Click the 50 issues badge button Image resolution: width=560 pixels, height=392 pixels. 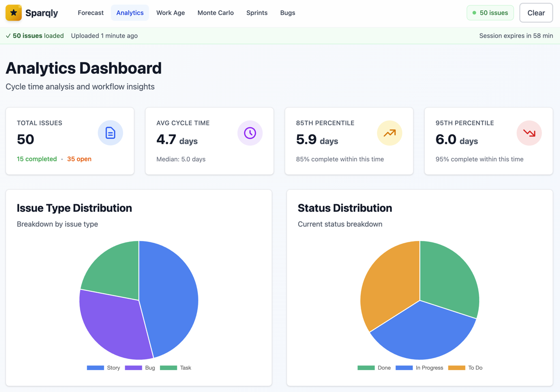(490, 13)
